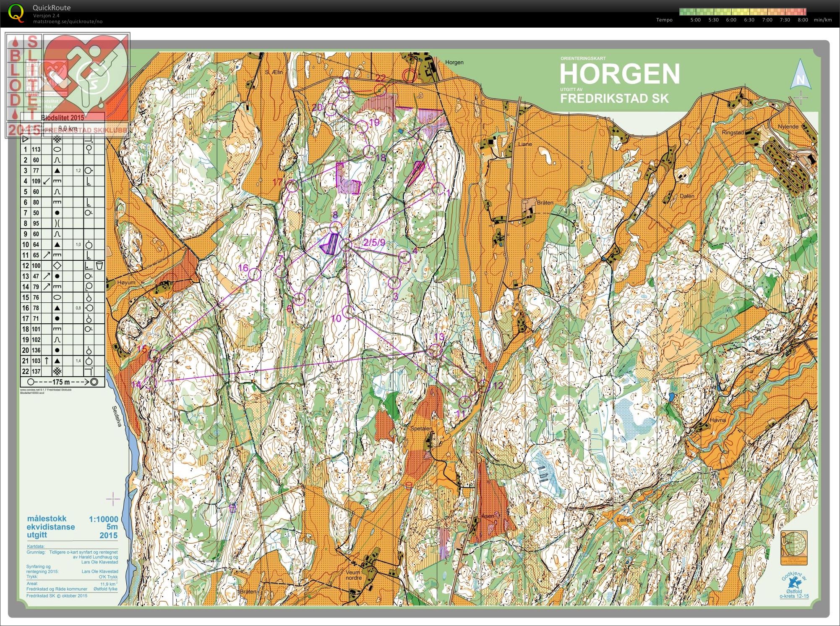This screenshot has width=840, height=626.
Task: Click the Ringstad place name
Action: coord(733,132)
